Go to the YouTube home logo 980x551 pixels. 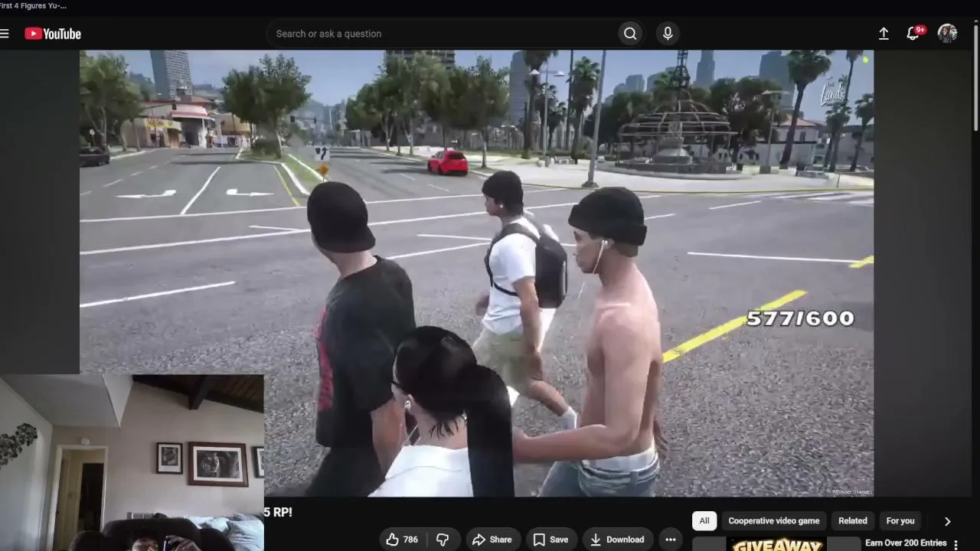53,34
